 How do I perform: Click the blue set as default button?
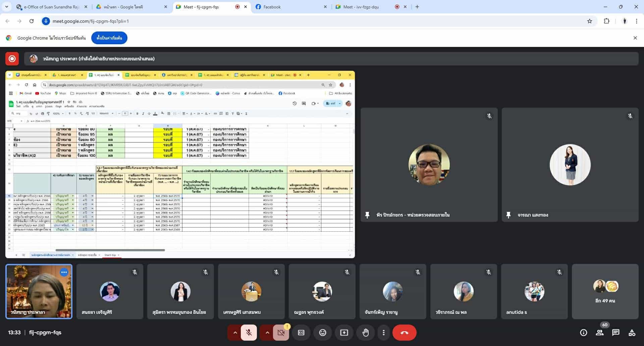(109, 38)
